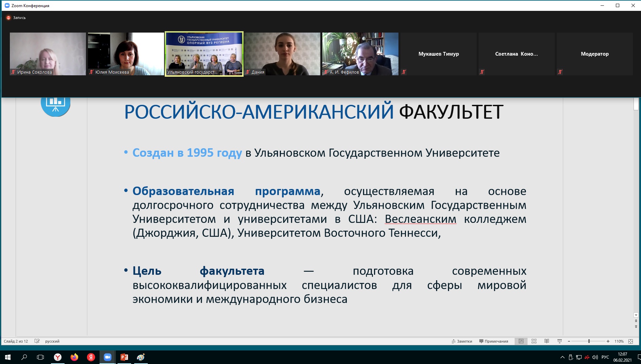Click the Запись recording indicator
Screen dimensions: 641x364
tap(16, 18)
